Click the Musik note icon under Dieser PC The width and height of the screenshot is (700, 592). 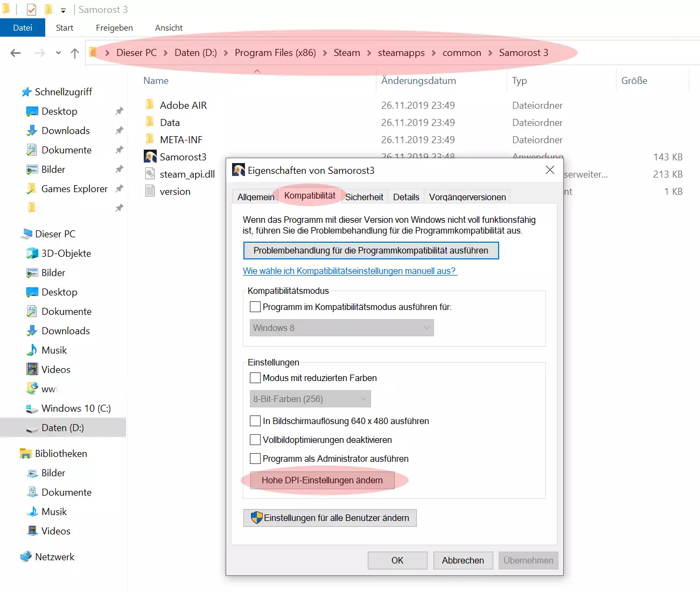pos(32,350)
